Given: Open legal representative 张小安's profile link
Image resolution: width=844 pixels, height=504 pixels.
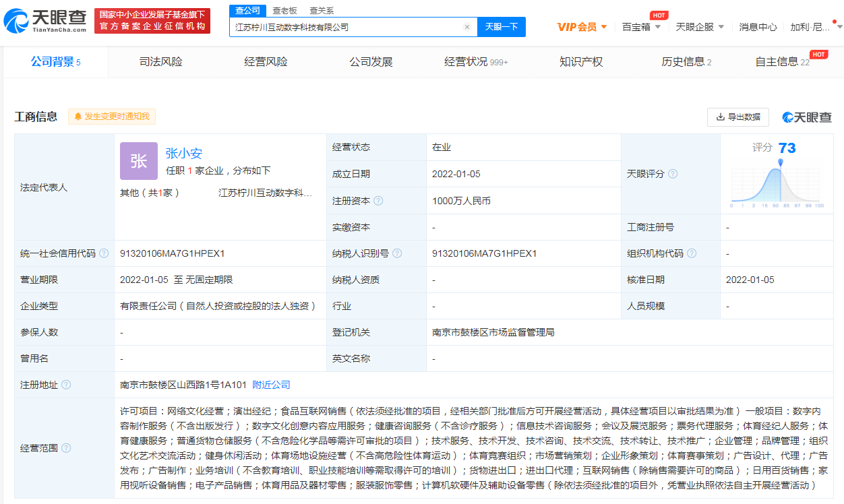Looking at the screenshot, I should (184, 153).
